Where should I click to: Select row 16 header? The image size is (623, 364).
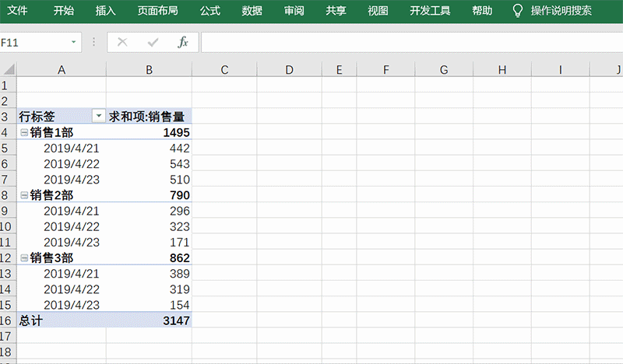(x=7, y=320)
